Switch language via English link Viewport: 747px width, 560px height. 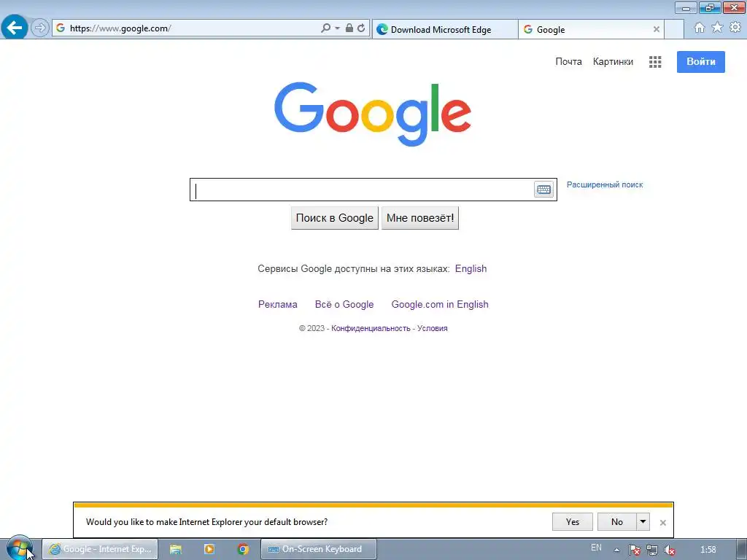click(x=471, y=268)
